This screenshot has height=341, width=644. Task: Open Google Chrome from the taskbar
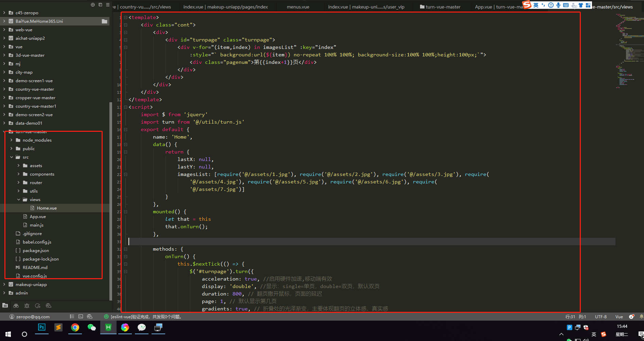coord(75,327)
